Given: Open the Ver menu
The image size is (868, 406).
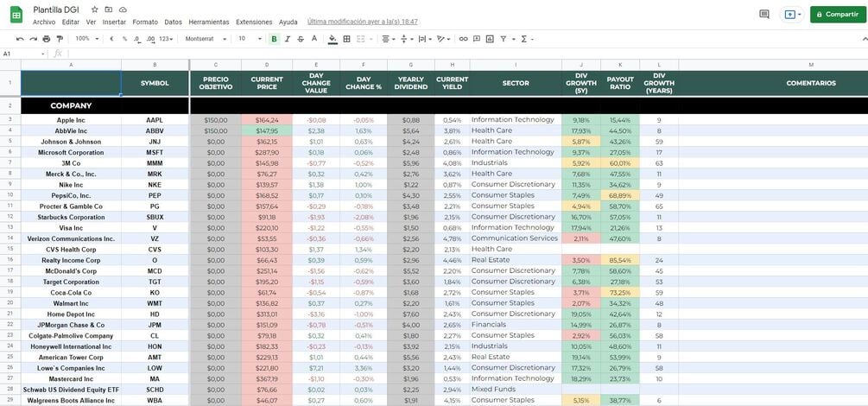Looking at the screenshot, I should point(91,22).
